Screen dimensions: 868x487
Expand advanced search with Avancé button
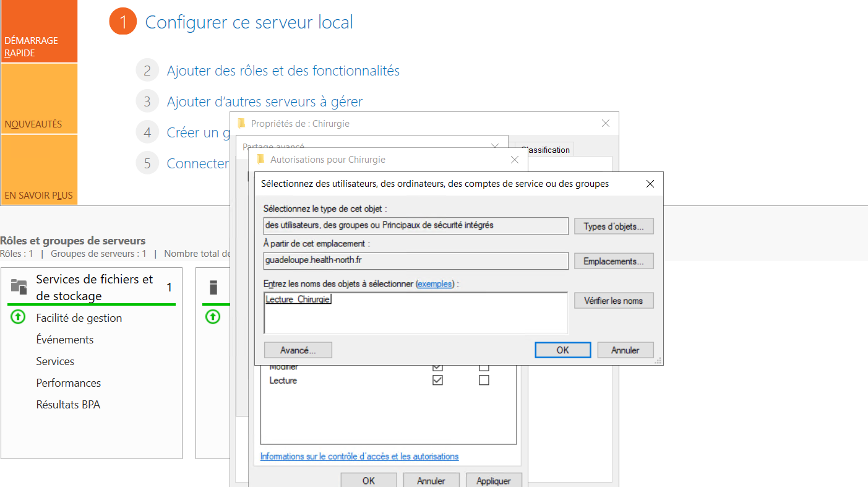click(x=298, y=350)
